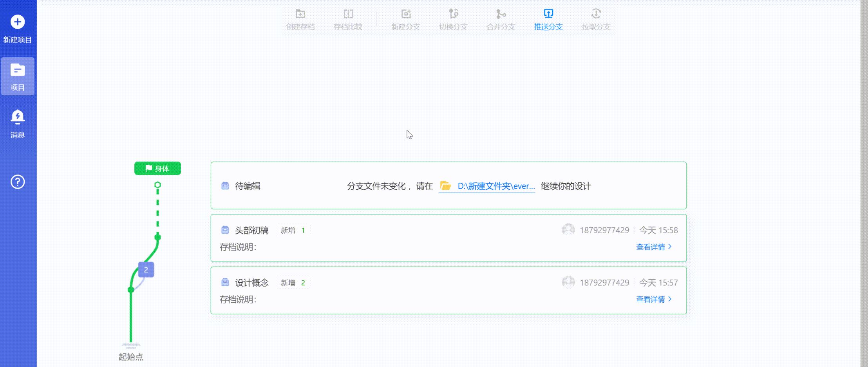
Task: Click the 新建项目 new project button
Action: click(17, 28)
